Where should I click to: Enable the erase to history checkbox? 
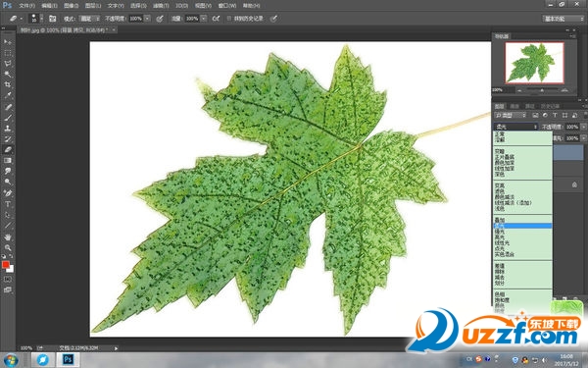pos(228,18)
